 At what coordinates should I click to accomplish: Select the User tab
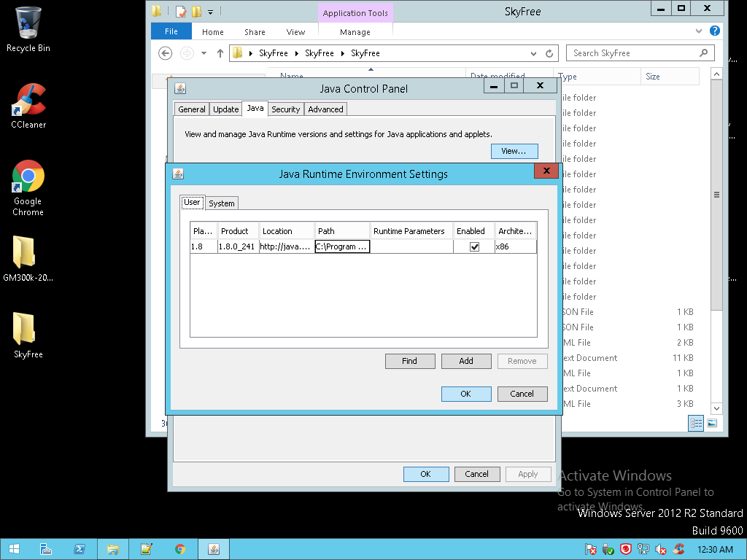(x=192, y=203)
